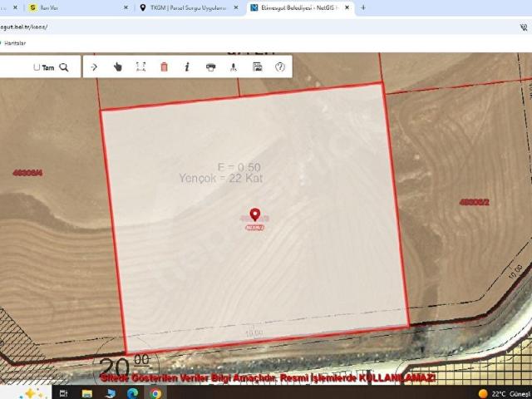The width and height of the screenshot is (532, 399).
Task: Open File Explorer from the taskbar
Action: [x=87, y=393]
